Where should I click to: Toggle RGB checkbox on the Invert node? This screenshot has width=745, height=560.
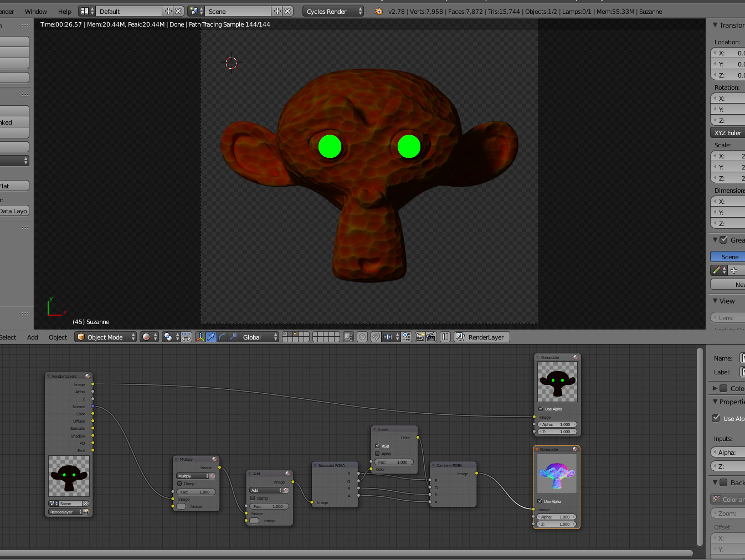tap(377, 446)
